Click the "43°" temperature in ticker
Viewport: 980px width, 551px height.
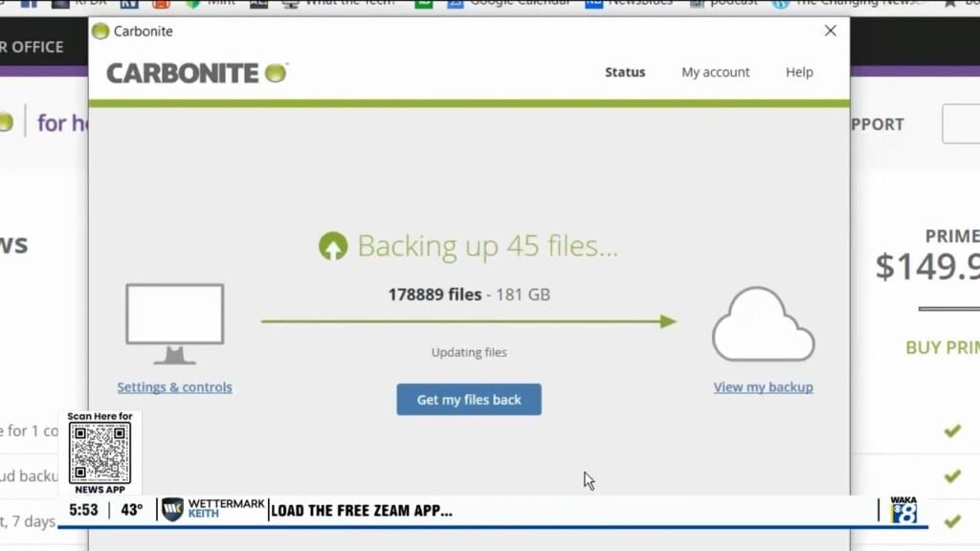click(132, 510)
